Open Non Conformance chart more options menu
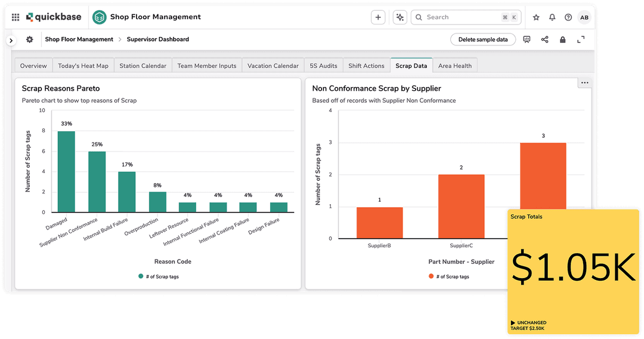The height and width of the screenshot is (339, 644). (x=585, y=82)
